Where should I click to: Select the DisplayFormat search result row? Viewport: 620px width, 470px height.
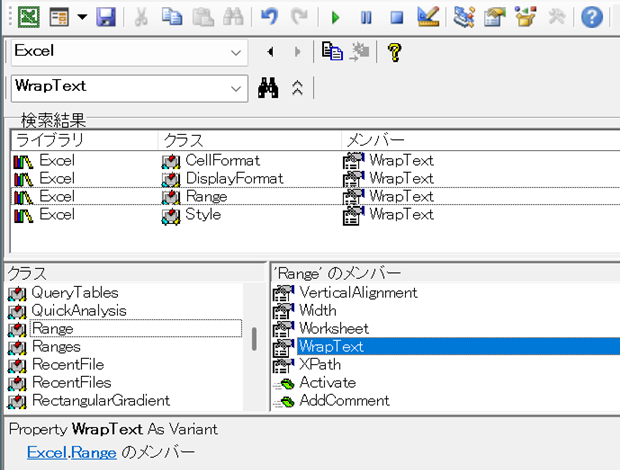click(315, 178)
